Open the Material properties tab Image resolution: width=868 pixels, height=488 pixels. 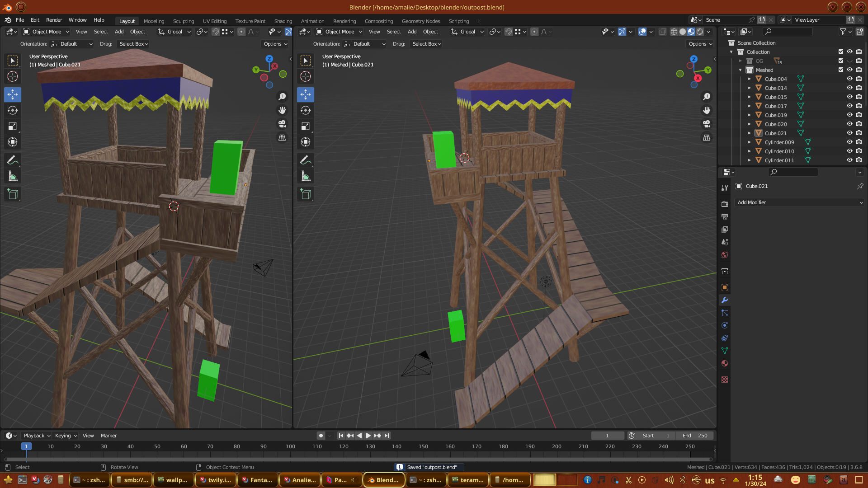point(725,364)
